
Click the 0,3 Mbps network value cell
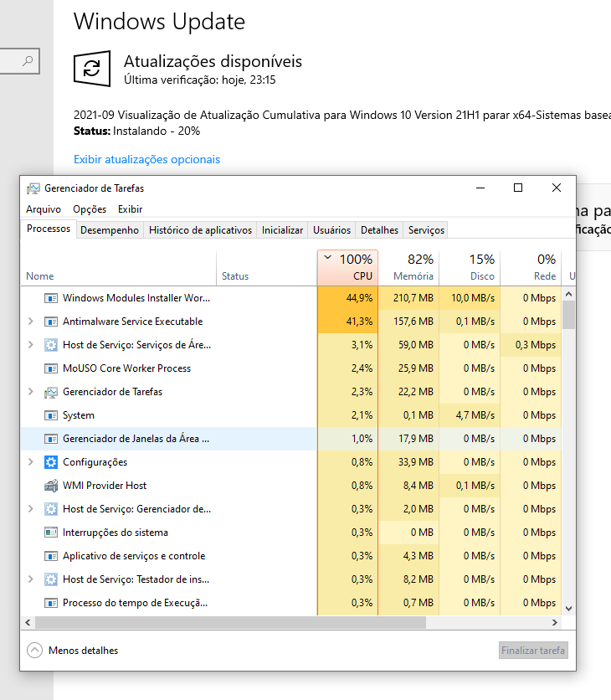pyautogui.click(x=531, y=345)
